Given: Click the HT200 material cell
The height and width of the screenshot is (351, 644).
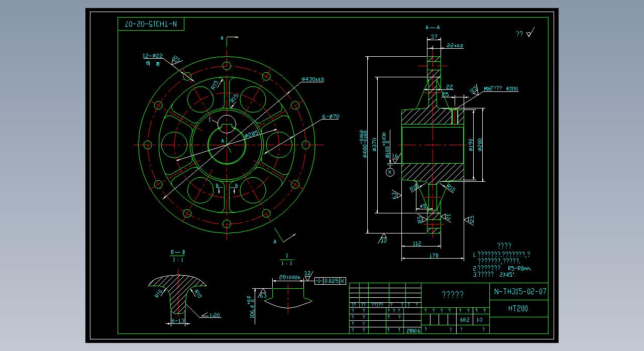Looking at the screenshot, I should pos(518,309).
